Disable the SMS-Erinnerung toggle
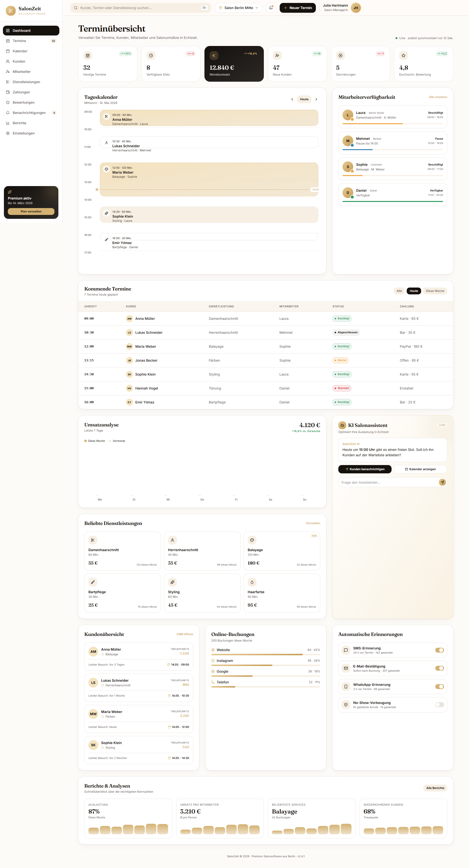The width and height of the screenshot is (469, 868). click(439, 650)
